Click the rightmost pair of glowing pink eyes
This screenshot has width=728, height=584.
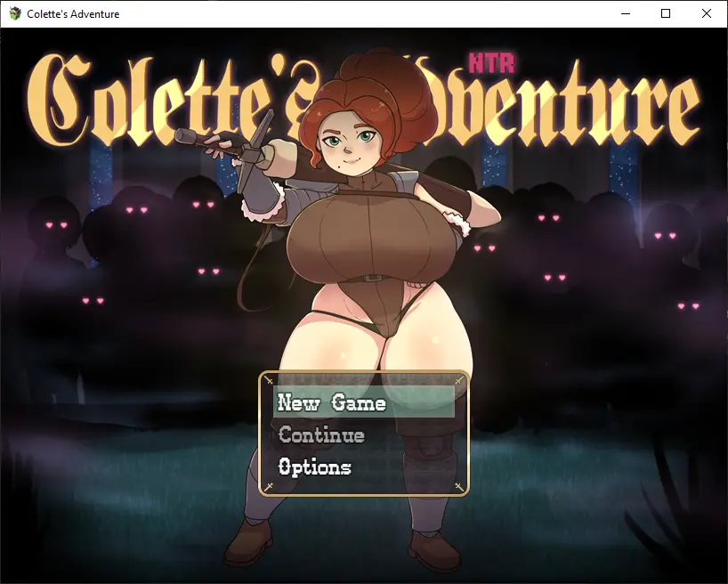688,306
